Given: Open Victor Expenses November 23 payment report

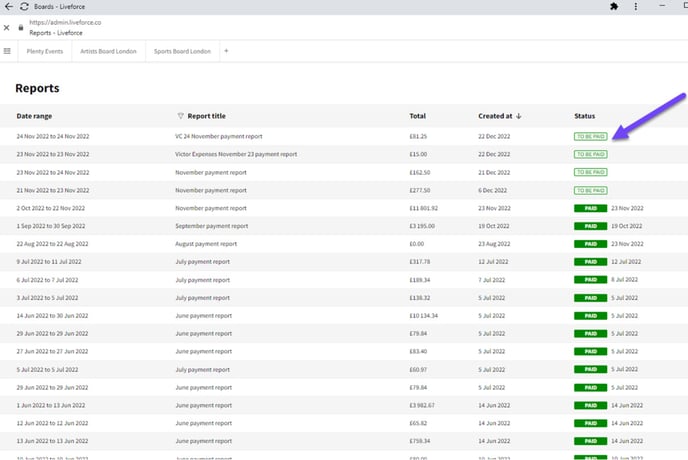Looking at the screenshot, I should tap(236, 154).
